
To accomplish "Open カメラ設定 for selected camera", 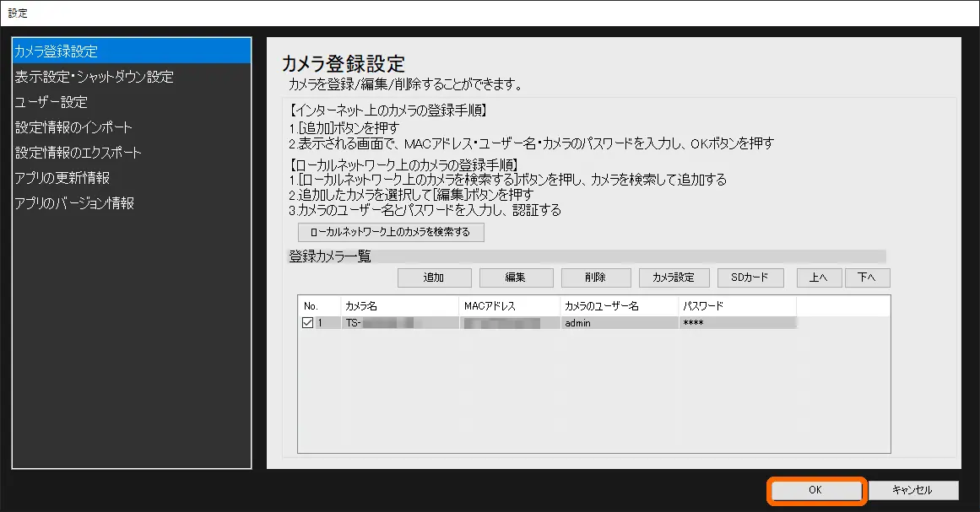I will pyautogui.click(x=673, y=278).
